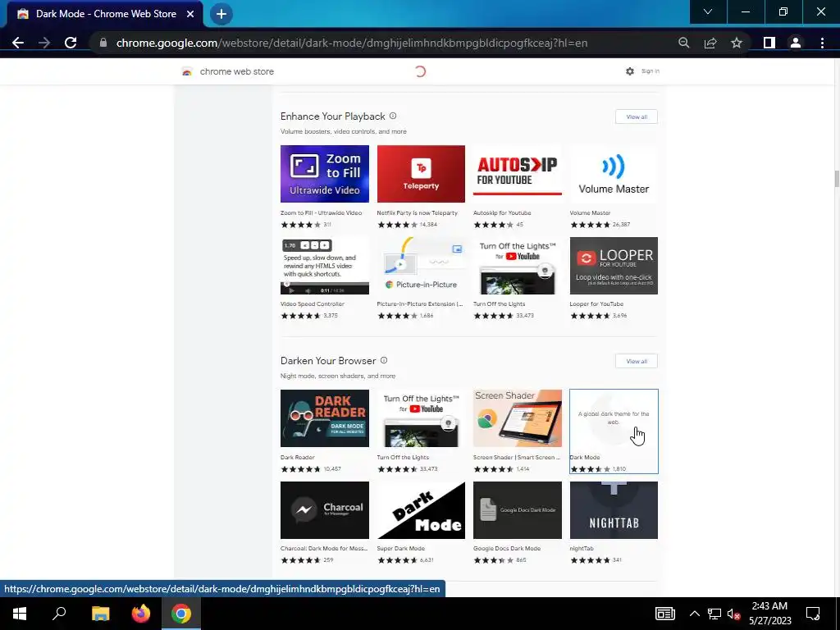Open the network status tray icon
Image resolution: width=840 pixels, height=630 pixels.
point(714,614)
